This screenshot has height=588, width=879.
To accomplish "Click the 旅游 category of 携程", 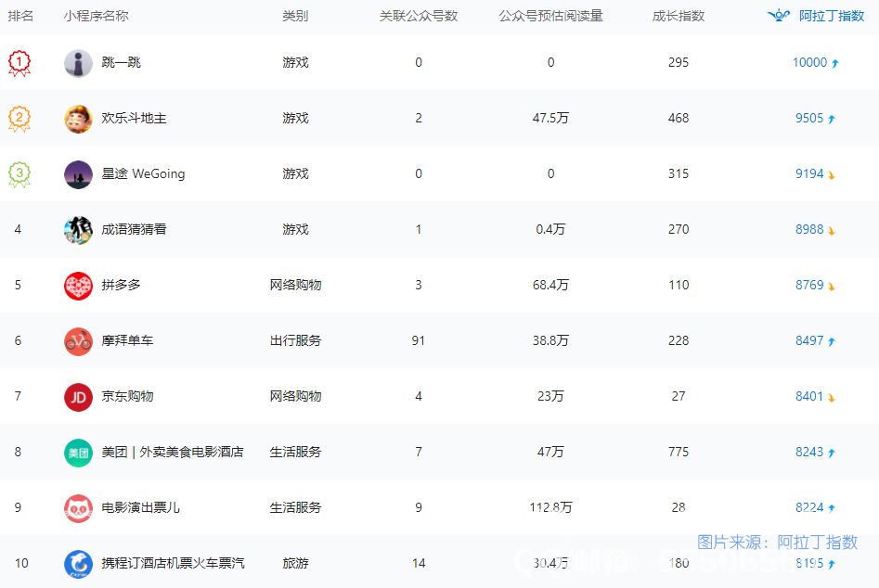I will point(295,563).
